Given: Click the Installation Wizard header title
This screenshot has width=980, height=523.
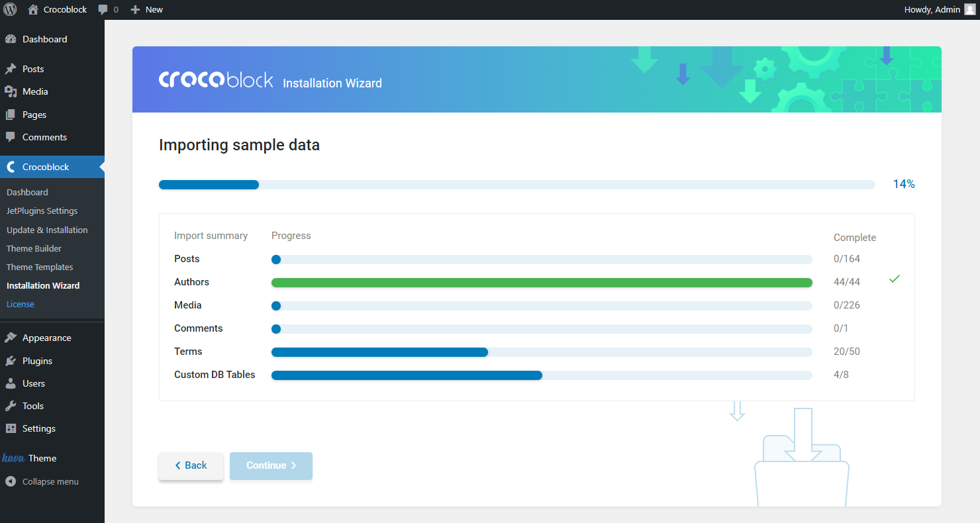Looking at the screenshot, I should [x=332, y=83].
